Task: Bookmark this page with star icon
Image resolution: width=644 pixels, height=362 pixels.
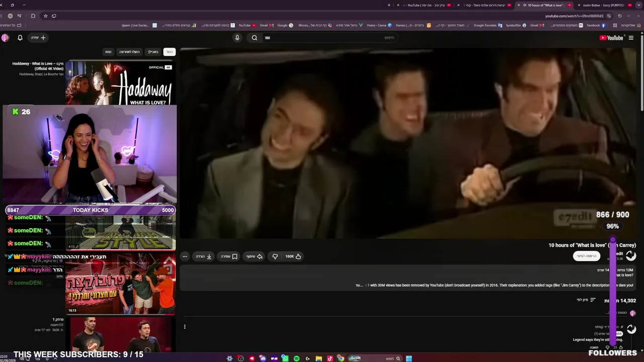Action: click(45, 16)
